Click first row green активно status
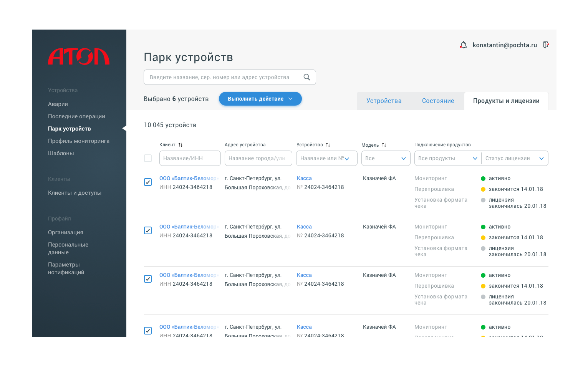 coord(496,178)
